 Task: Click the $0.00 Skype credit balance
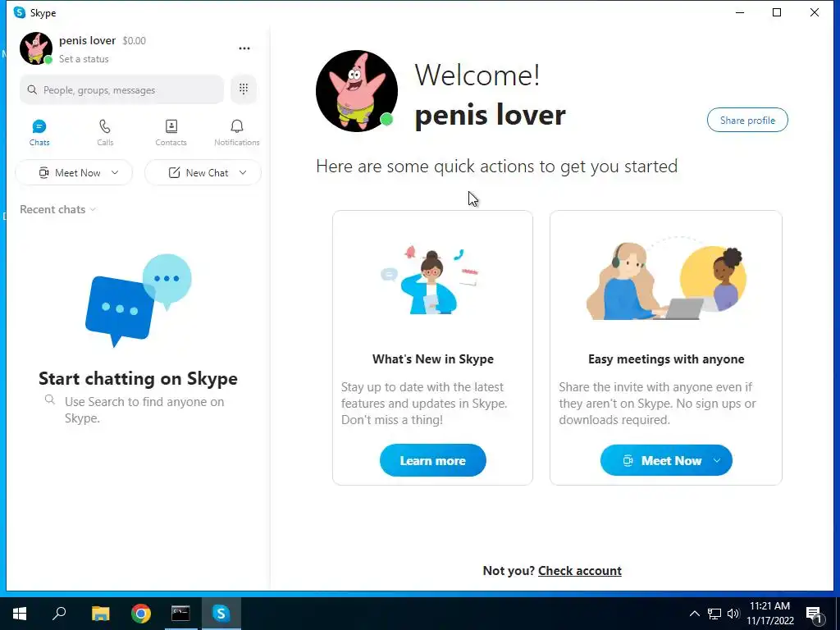(x=134, y=41)
